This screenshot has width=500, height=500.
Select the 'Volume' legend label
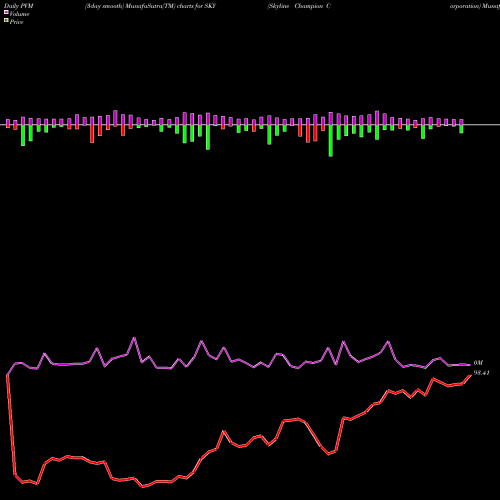point(19,14)
